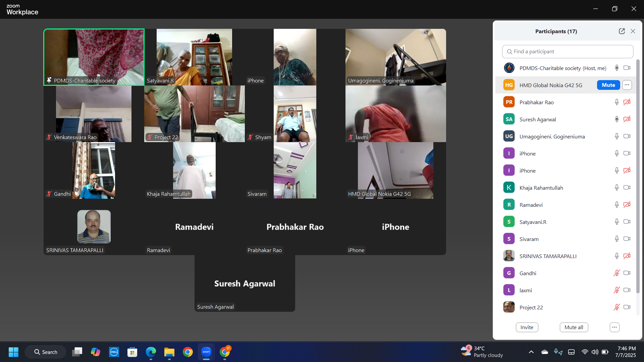Screen dimensions: 644x362
Task: Open the weather widget showing 34°C
Action: pyautogui.click(x=482, y=352)
